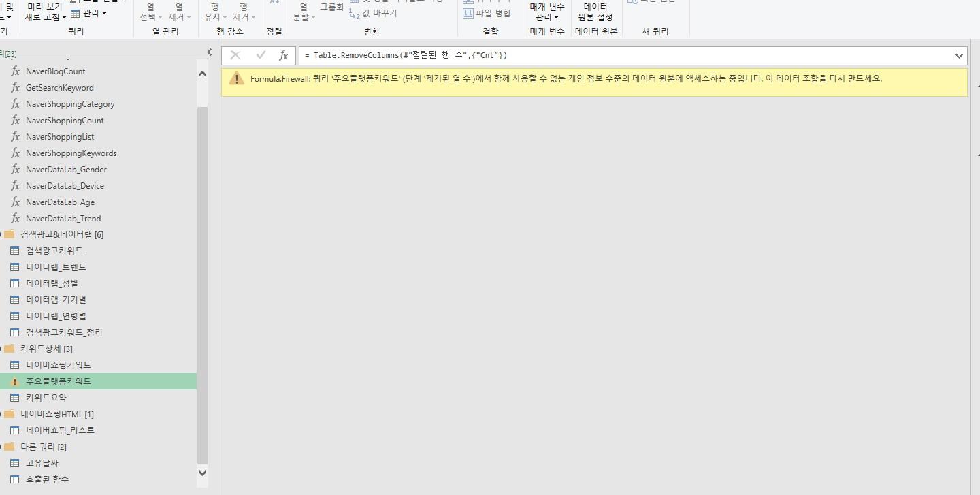Click the fx function icon in formula bar
This screenshot has height=495, width=980.
(284, 56)
